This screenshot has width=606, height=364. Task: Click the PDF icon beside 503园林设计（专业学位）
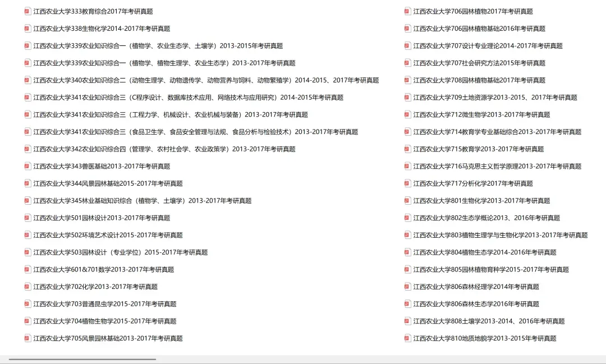(27, 252)
